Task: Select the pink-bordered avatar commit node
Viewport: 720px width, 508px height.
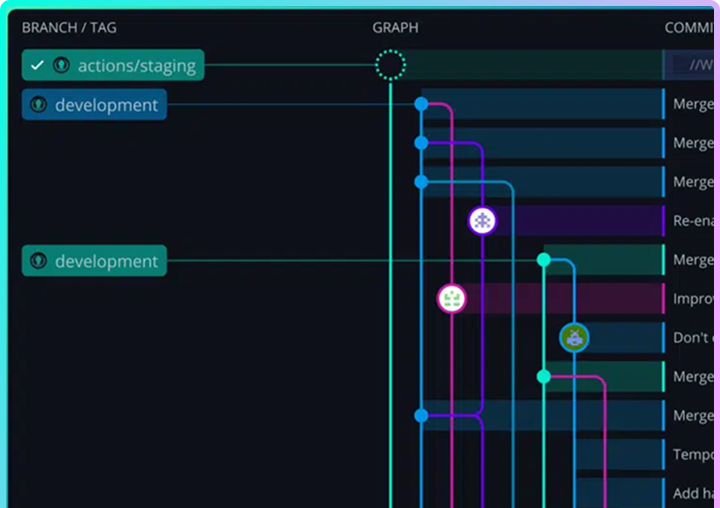Action: click(452, 298)
